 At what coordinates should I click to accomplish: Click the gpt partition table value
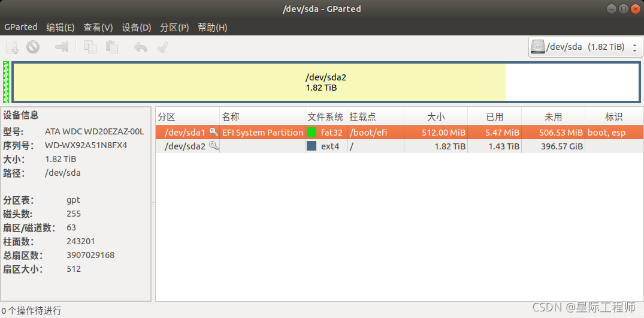coord(73,200)
